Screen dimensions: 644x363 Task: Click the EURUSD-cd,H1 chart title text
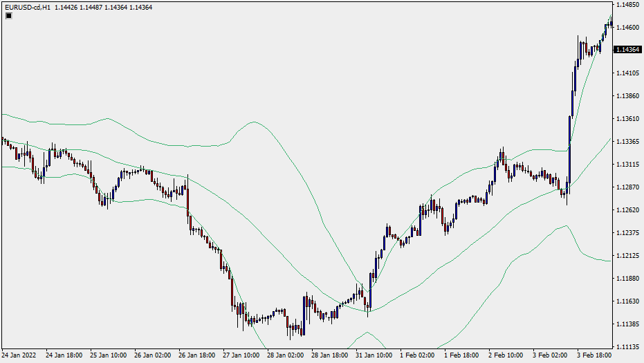pyautogui.click(x=26, y=7)
